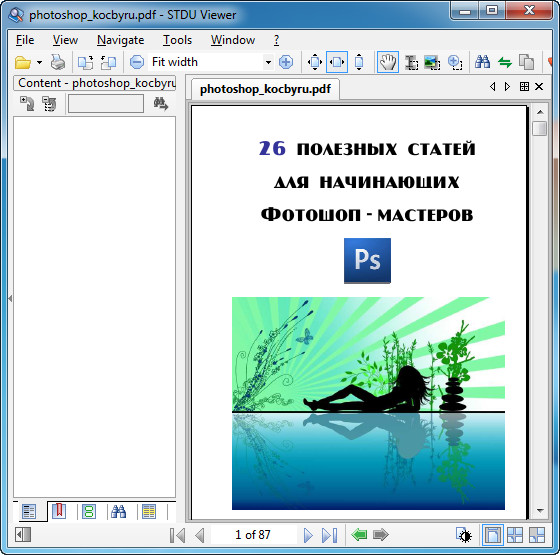Focus the content panel search field
The height and width of the screenshot is (555, 560).
(x=106, y=104)
